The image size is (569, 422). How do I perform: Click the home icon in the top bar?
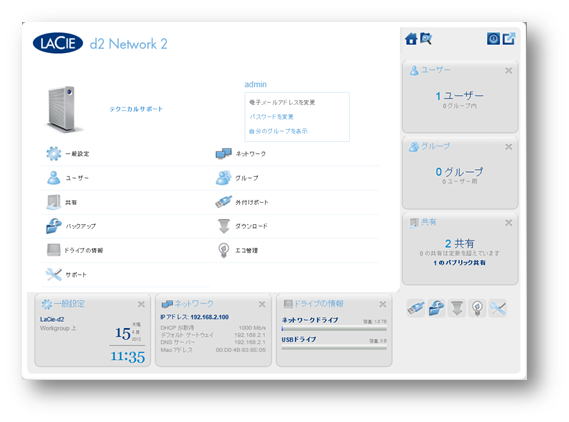pyautogui.click(x=411, y=38)
